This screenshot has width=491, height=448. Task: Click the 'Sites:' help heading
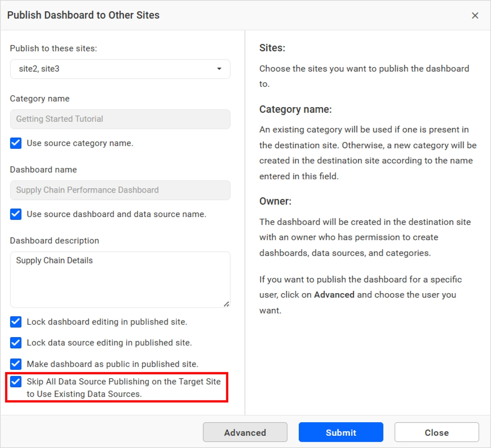272,48
